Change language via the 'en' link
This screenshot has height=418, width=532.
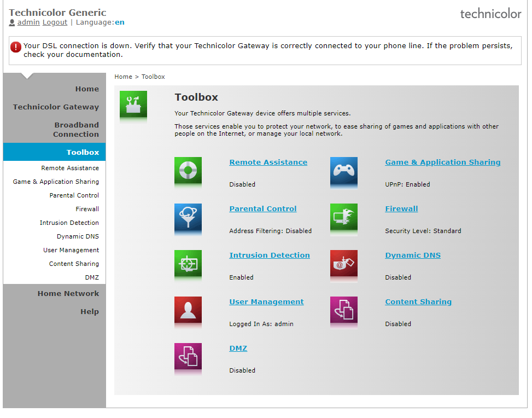click(119, 22)
